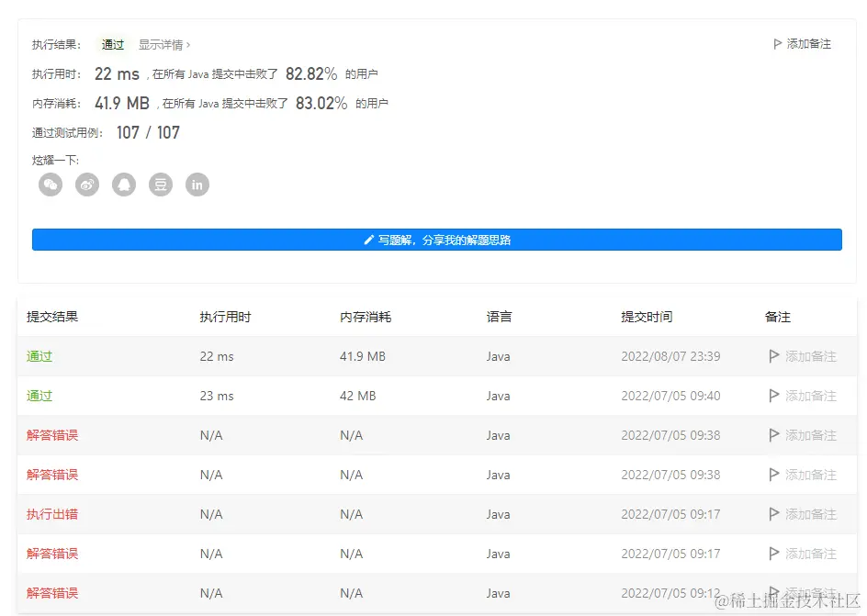Image resolution: width=867 pixels, height=616 pixels.
Task: Open 解答错误 submission from 09:12
Action: tap(52, 593)
